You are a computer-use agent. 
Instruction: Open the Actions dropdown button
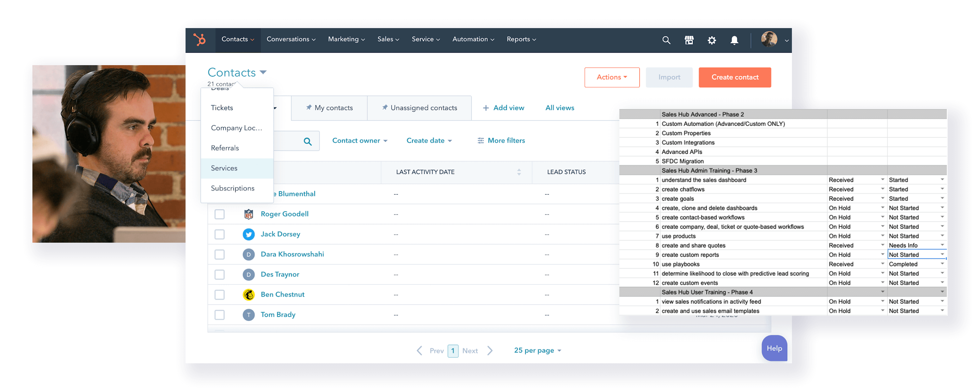pos(612,77)
